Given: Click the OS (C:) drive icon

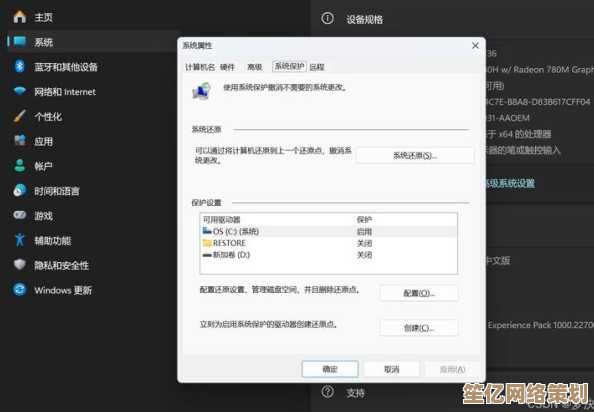Looking at the screenshot, I should (x=207, y=231).
